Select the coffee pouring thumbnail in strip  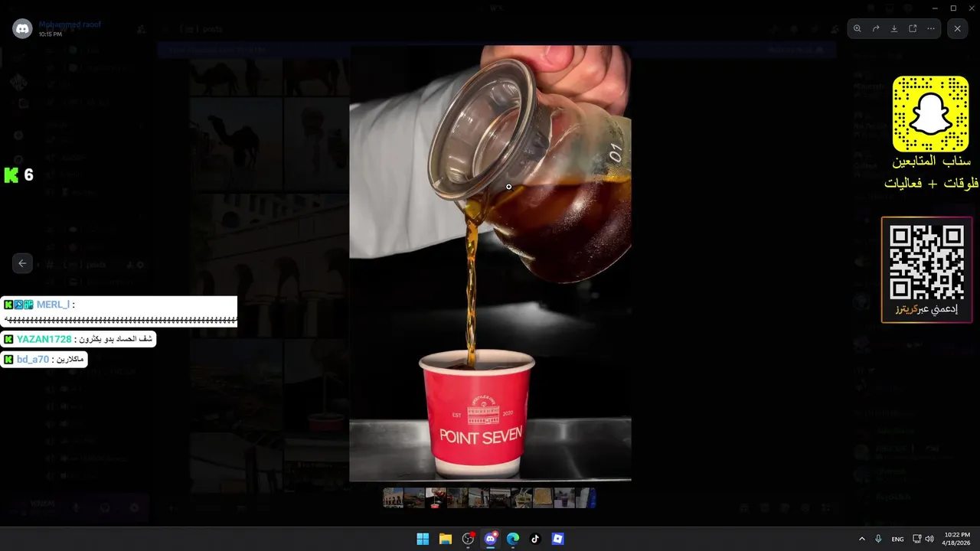(436, 498)
